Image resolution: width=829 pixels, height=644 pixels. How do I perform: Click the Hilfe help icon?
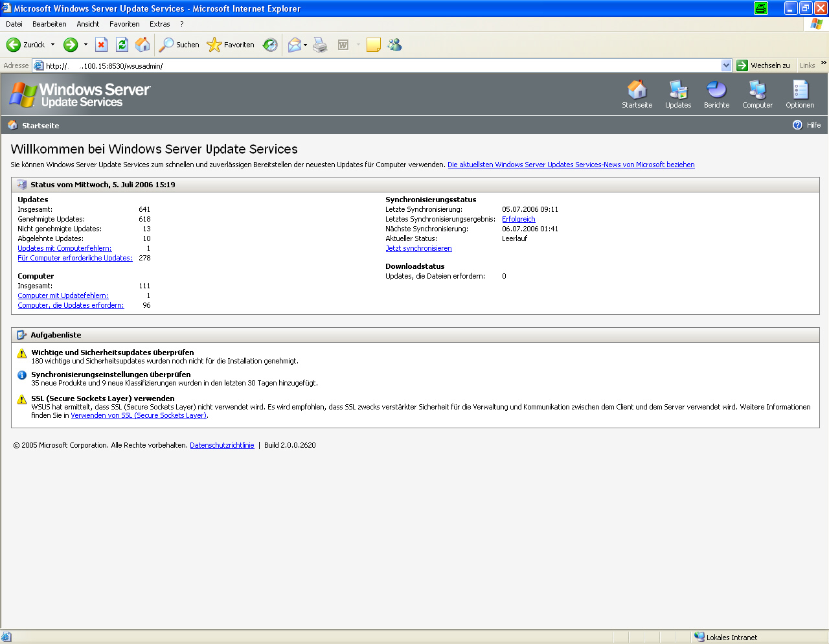pyautogui.click(x=798, y=125)
